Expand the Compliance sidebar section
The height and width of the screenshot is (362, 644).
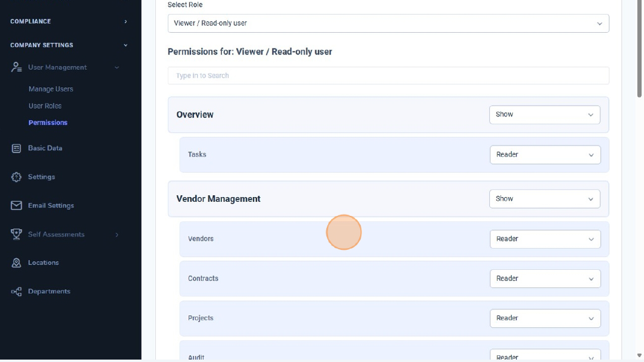pos(69,21)
